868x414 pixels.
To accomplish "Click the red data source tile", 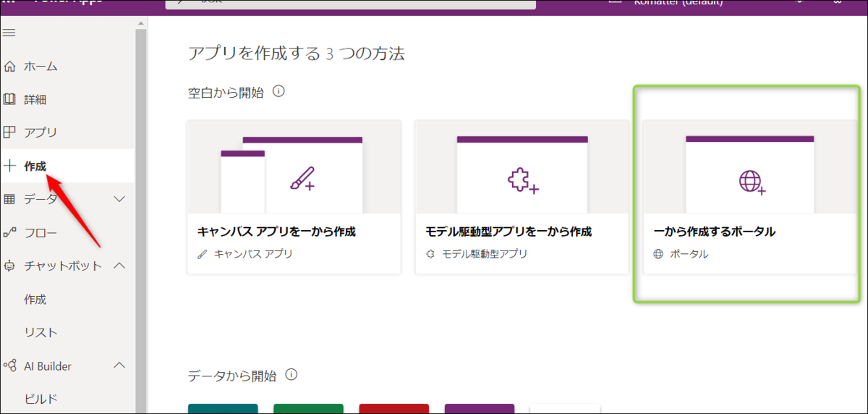I will coord(393,409).
